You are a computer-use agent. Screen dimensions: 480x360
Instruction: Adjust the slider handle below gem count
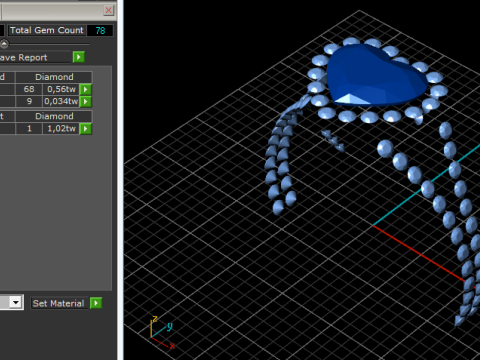tap(4, 44)
